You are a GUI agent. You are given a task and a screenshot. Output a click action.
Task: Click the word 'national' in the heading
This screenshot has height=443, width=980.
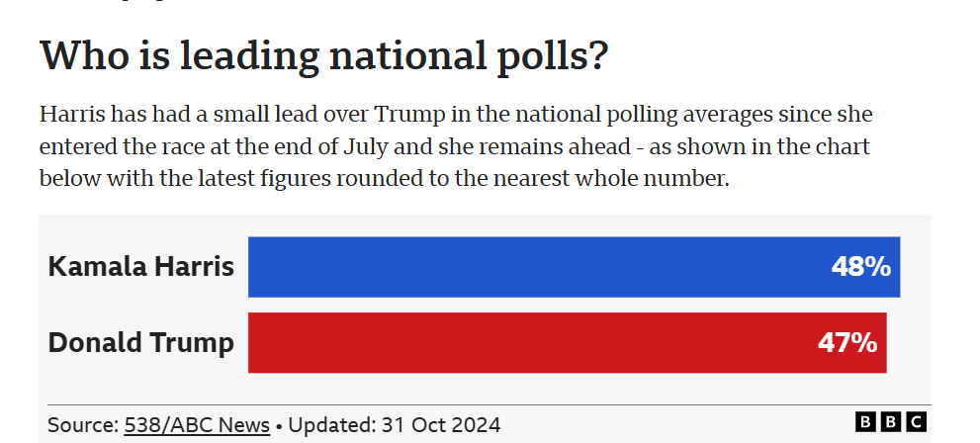pos(407,56)
